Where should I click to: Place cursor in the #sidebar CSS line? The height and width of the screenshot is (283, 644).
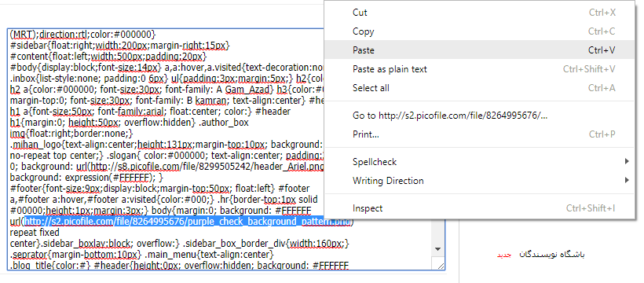(119, 45)
